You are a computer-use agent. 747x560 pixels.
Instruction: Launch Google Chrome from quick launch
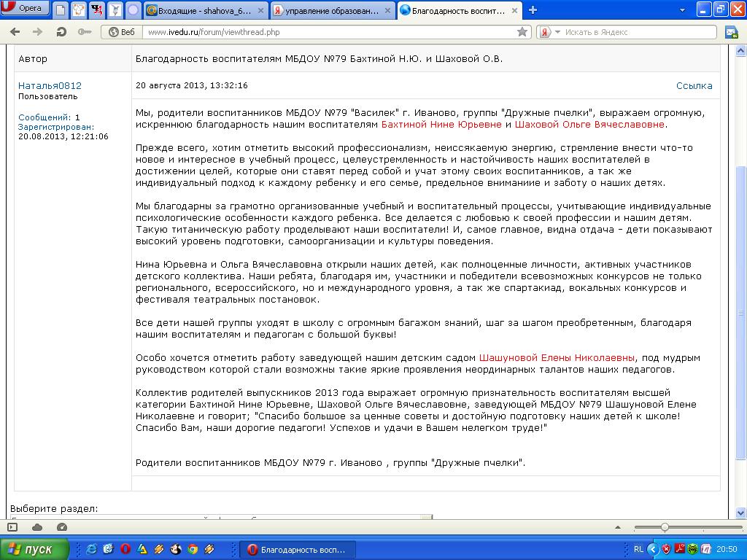(193, 549)
